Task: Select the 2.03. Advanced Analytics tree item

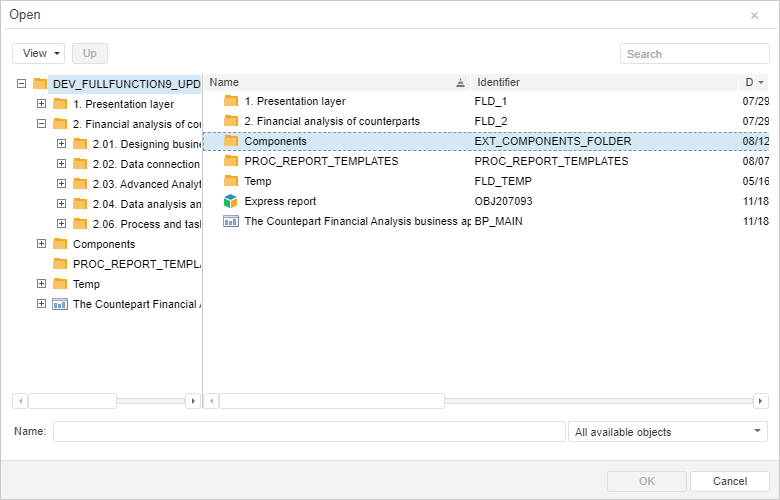Action: click(145, 184)
